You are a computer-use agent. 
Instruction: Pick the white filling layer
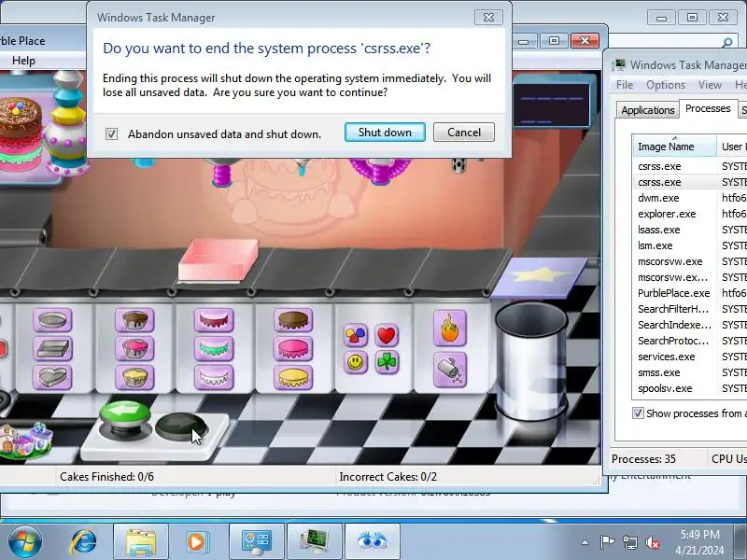point(214,377)
